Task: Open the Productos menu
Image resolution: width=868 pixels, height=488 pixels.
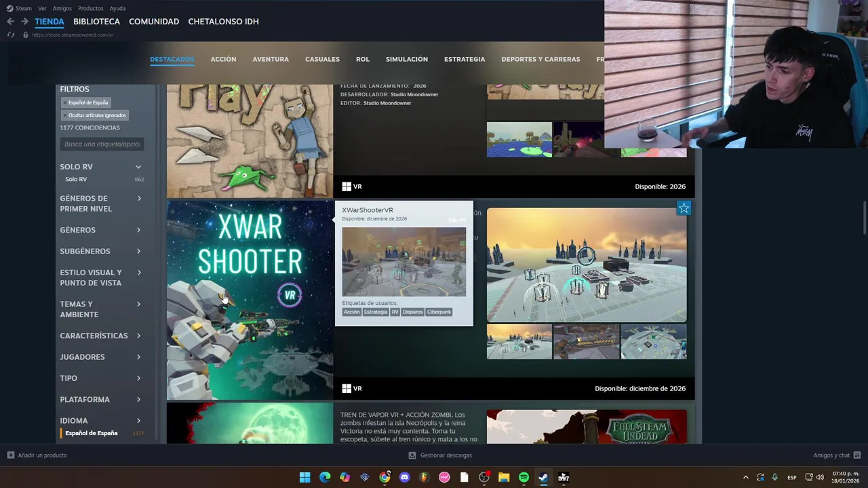Action: click(91, 8)
